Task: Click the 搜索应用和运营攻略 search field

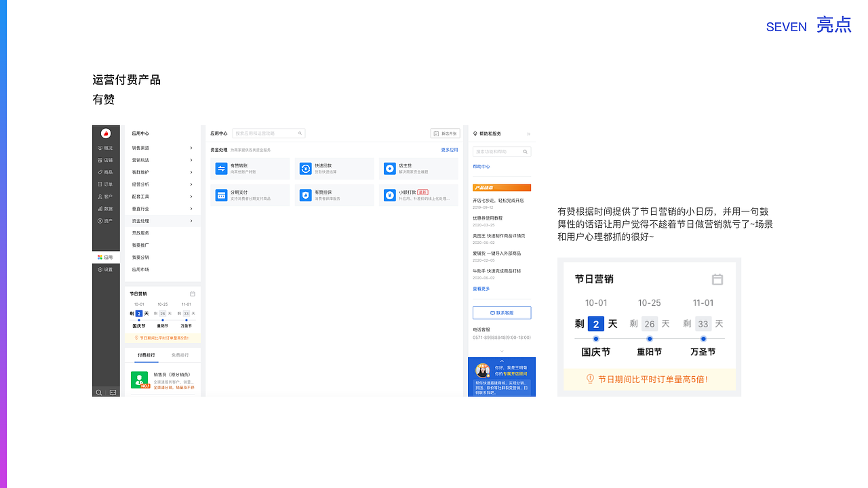Action: (x=269, y=134)
